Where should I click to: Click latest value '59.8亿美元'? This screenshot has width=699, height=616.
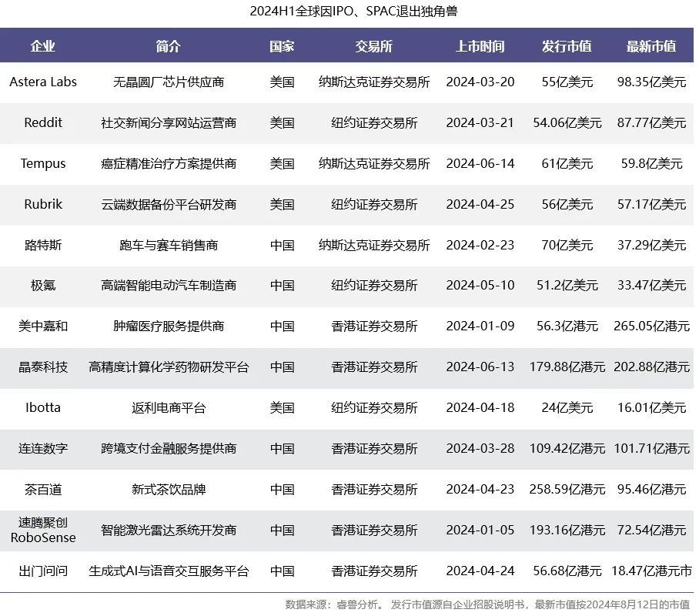[x=651, y=164]
